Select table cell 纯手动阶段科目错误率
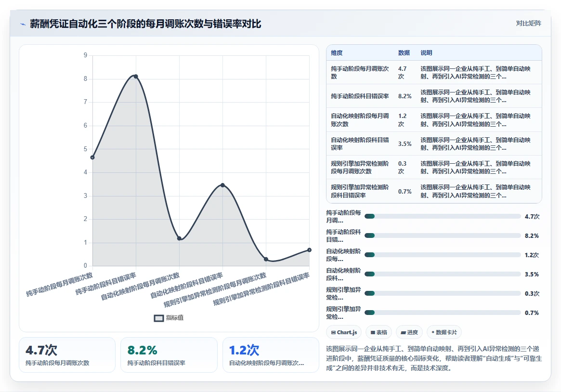The width and height of the screenshot is (561, 392). [x=360, y=96]
